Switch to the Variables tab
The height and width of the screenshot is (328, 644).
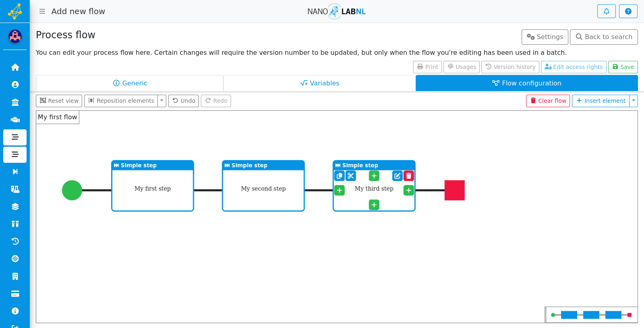[x=320, y=83]
